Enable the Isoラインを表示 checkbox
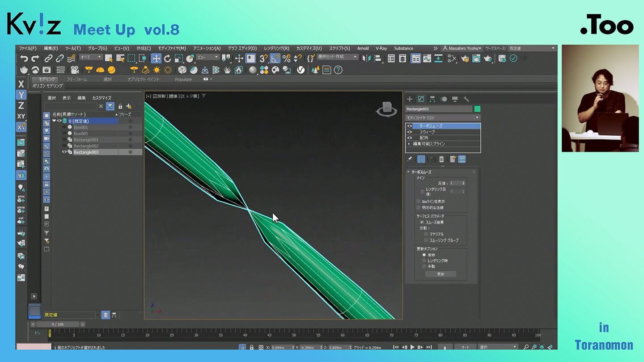The width and height of the screenshot is (644, 362). coord(419,202)
